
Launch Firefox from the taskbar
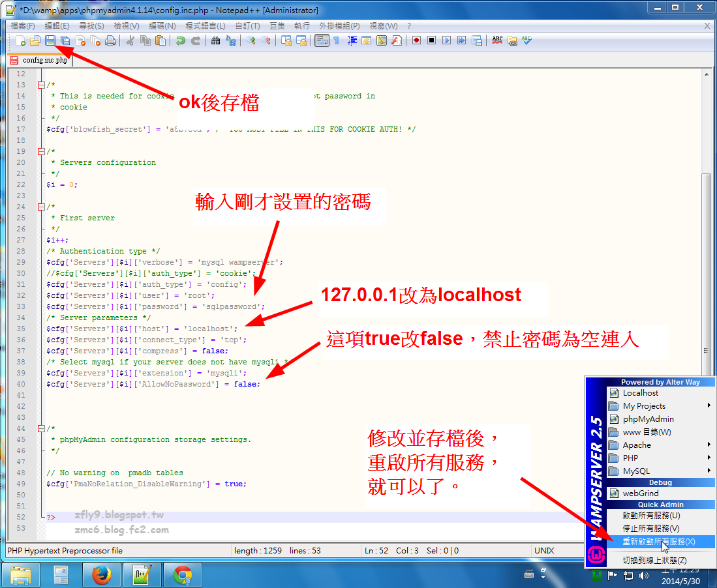[102, 575]
